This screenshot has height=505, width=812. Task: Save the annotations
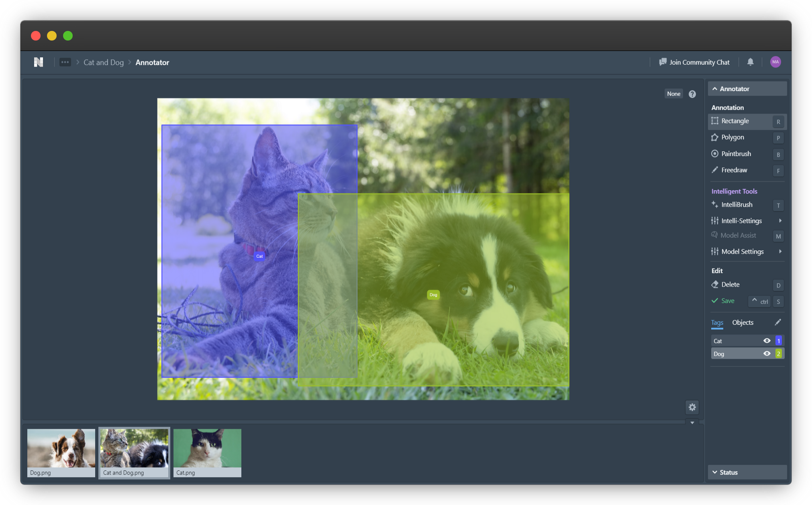[x=727, y=301]
